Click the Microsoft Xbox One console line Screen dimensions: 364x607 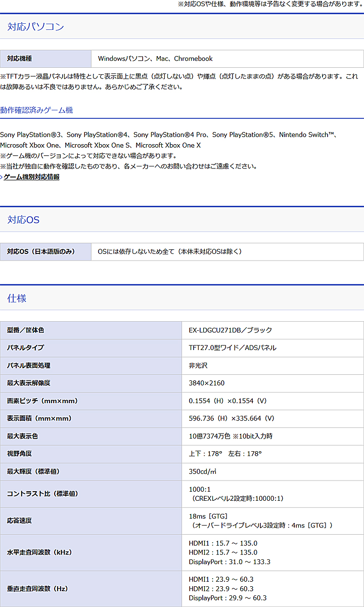(101, 146)
